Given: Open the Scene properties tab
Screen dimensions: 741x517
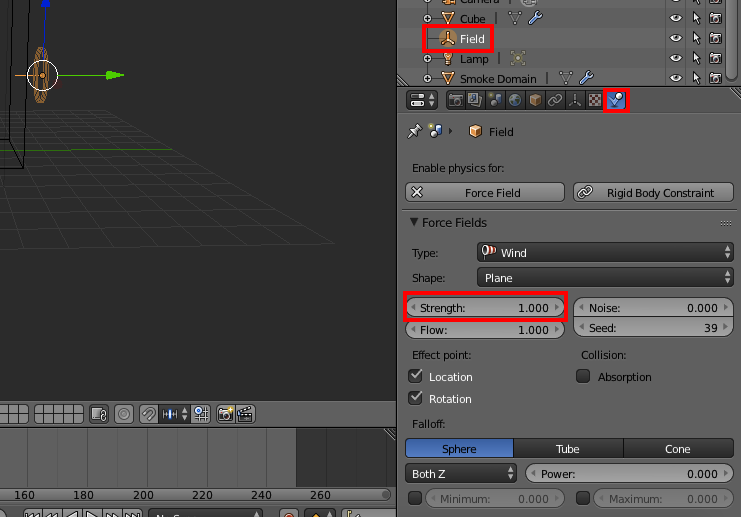Looking at the screenshot, I should point(495,100).
